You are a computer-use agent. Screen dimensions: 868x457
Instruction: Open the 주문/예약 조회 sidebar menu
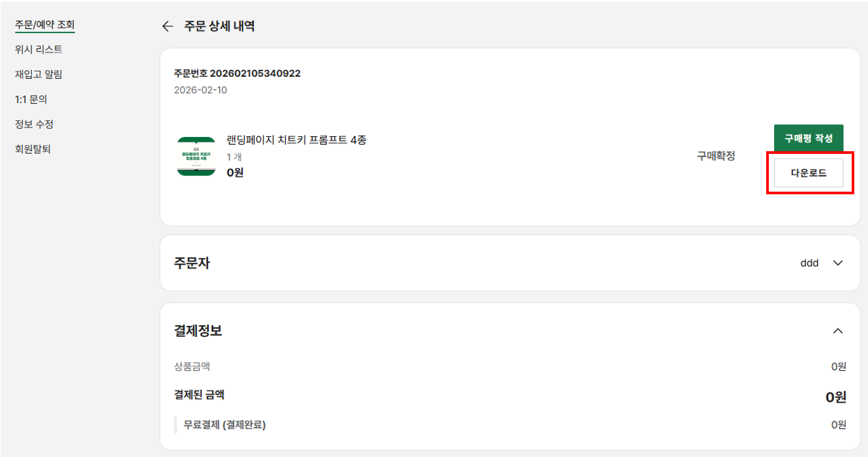pyautogui.click(x=45, y=25)
